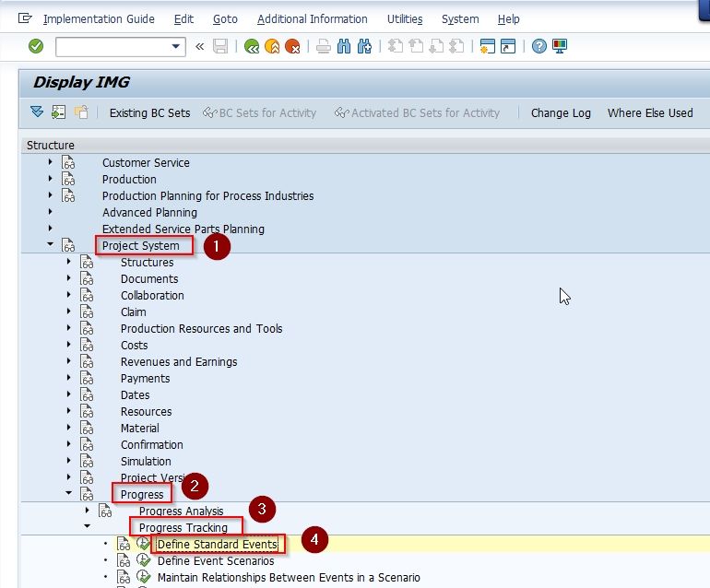
Task: Click the Generate Shortcut icon
Action: (x=508, y=46)
